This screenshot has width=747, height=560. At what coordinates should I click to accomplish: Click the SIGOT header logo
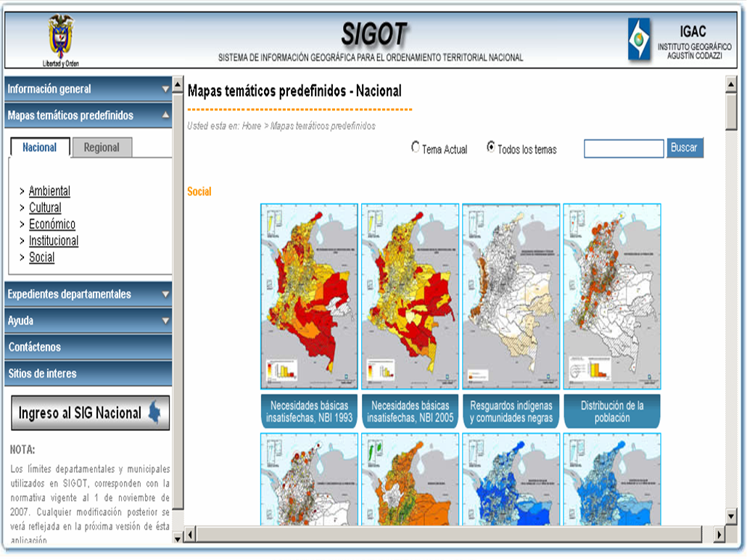click(374, 33)
